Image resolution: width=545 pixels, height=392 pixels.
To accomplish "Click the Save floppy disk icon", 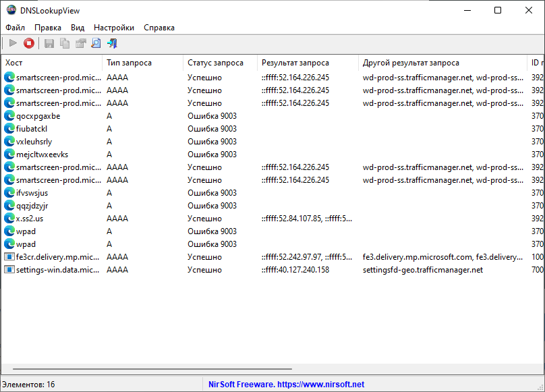I will point(49,43).
